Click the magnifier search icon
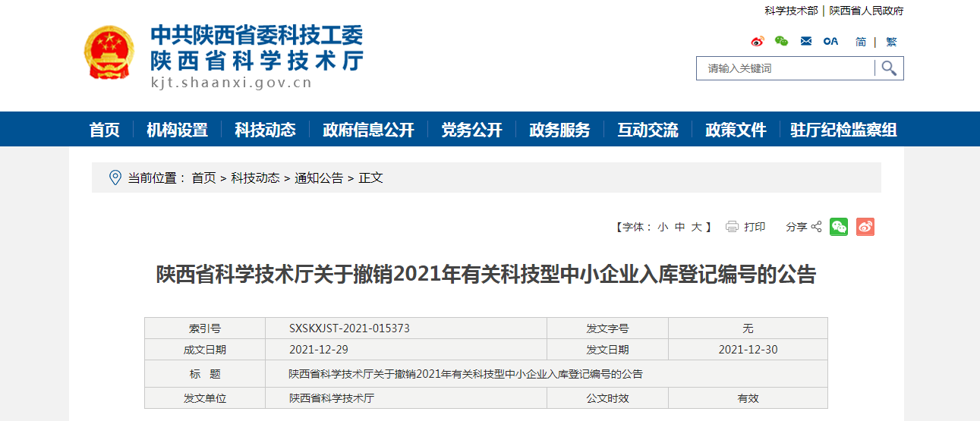 coord(889,68)
